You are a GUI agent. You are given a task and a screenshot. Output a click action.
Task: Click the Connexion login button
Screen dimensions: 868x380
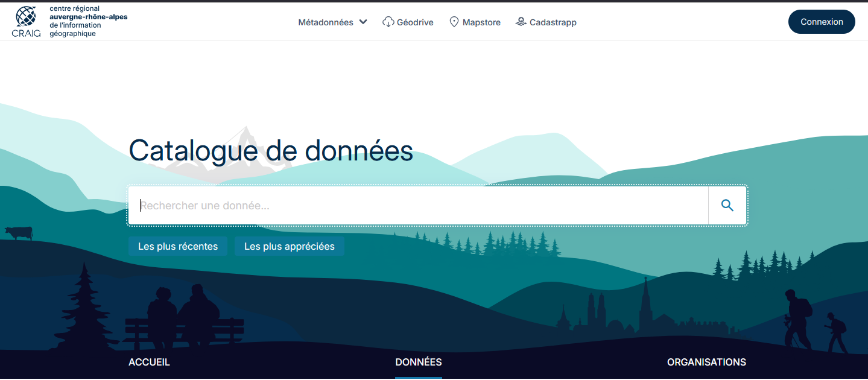pos(821,22)
